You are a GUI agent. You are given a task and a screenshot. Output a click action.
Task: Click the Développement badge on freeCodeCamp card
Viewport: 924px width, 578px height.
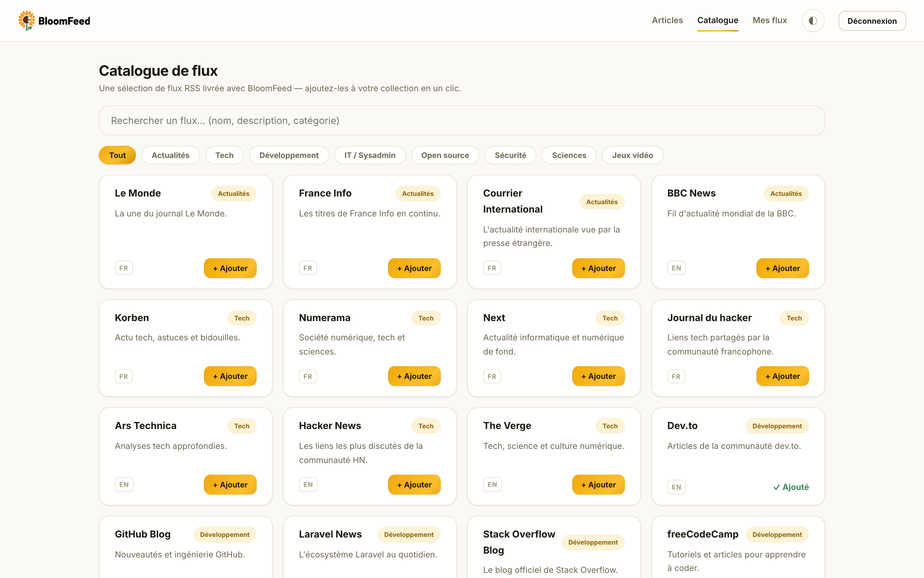click(777, 534)
